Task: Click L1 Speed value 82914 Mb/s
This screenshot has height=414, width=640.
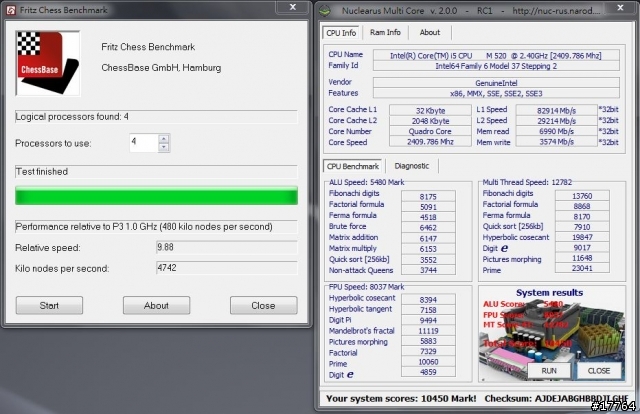Action: coord(557,111)
